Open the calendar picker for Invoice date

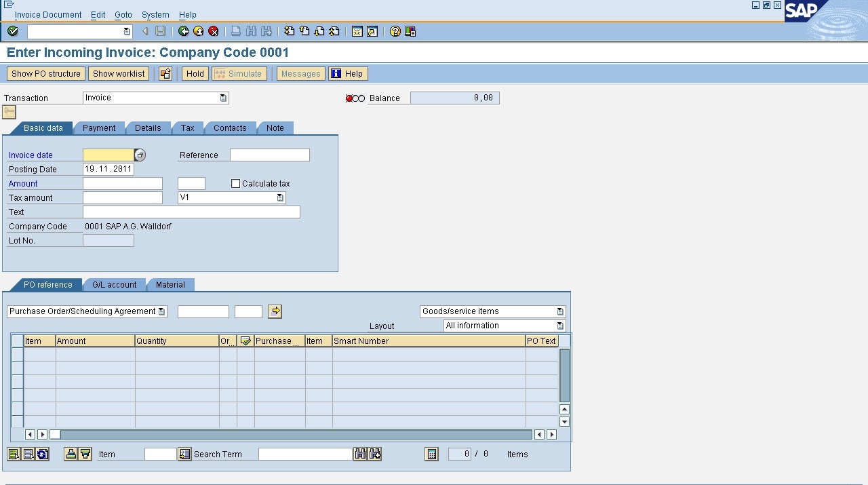pos(140,155)
